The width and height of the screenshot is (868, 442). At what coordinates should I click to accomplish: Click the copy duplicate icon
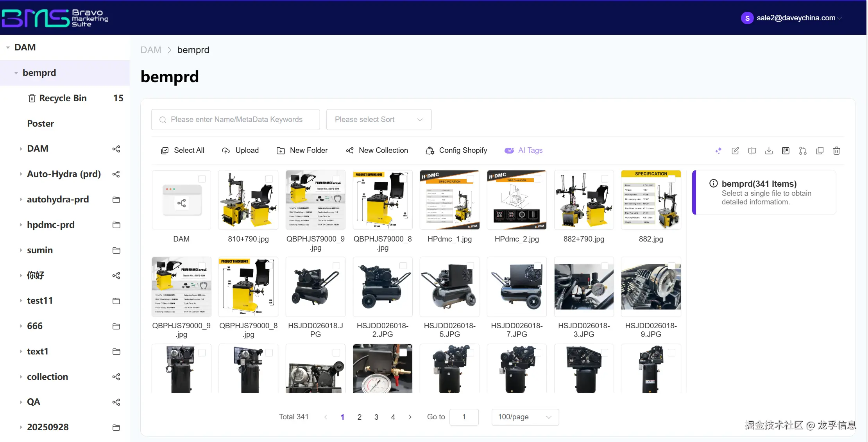pyautogui.click(x=820, y=150)
